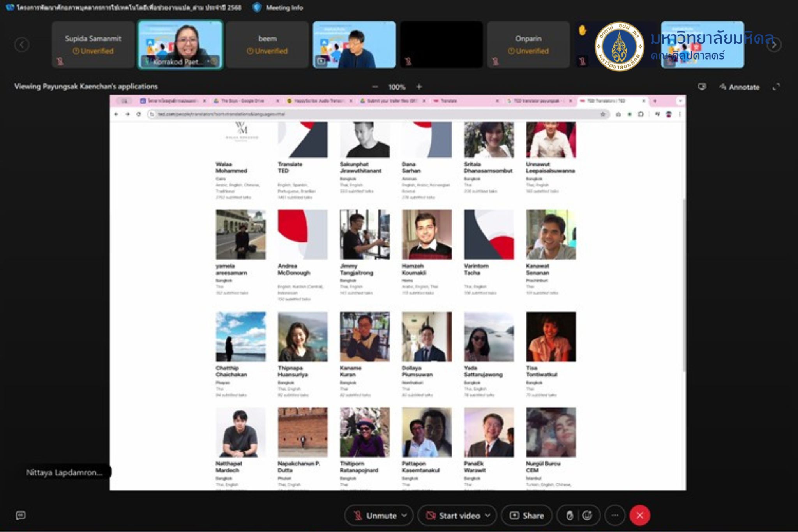Select Korrakod participant video tile

[x=180, y=45]
